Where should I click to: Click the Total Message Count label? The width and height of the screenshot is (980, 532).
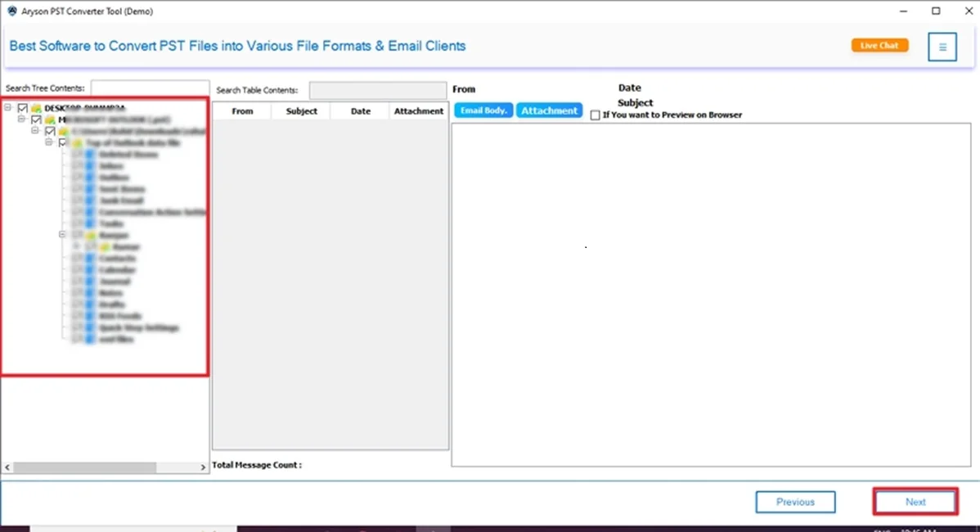click(x=256, y=465)
